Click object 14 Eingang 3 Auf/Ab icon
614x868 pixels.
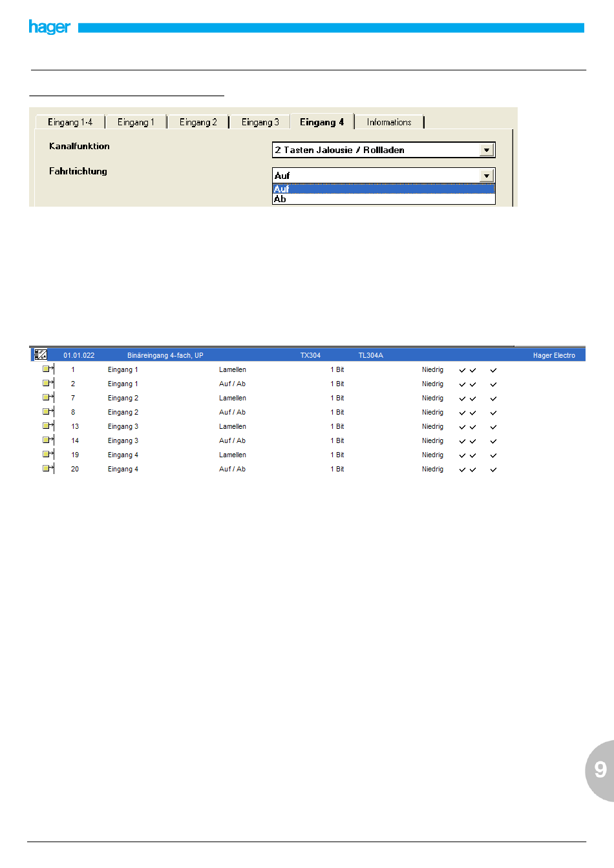tap(48, 440)
